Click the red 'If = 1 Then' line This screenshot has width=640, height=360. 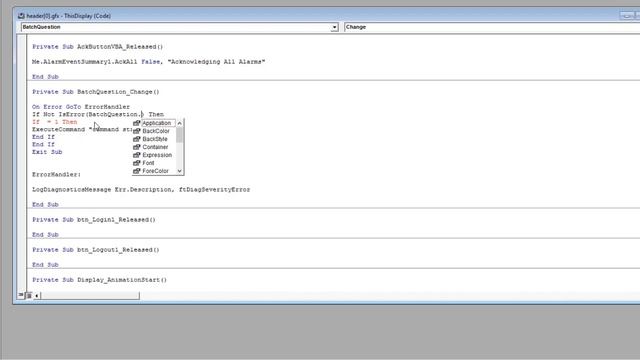(x=54, y=122)
